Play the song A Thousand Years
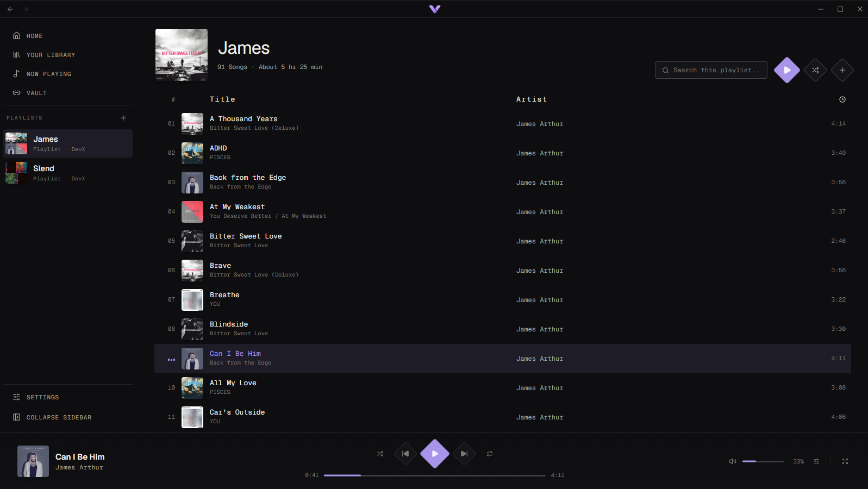868x489 pixels. click(x=503, y=124)
